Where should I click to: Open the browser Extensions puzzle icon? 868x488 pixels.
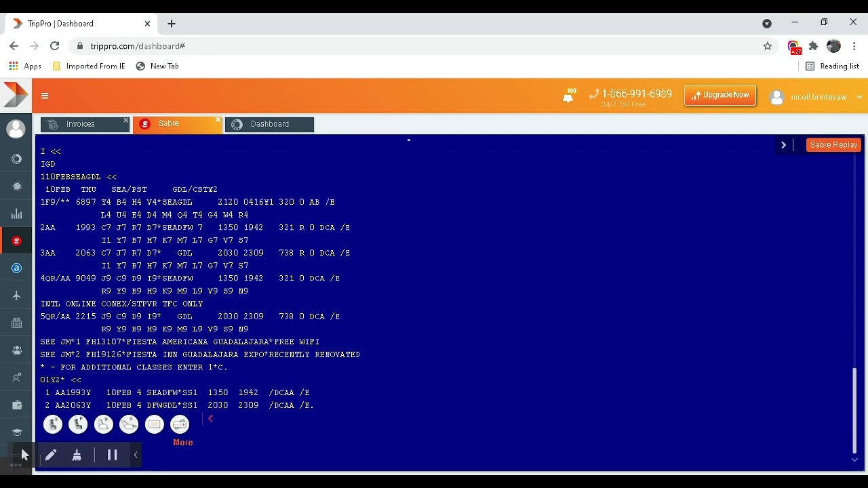(x=813, y=46)
